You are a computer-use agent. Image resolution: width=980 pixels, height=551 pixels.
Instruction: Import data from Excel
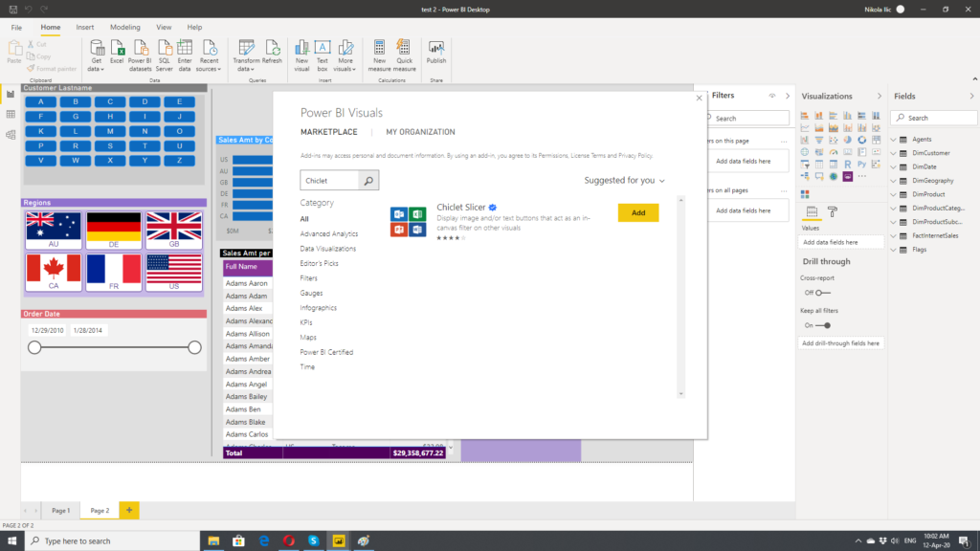point(117,53)
